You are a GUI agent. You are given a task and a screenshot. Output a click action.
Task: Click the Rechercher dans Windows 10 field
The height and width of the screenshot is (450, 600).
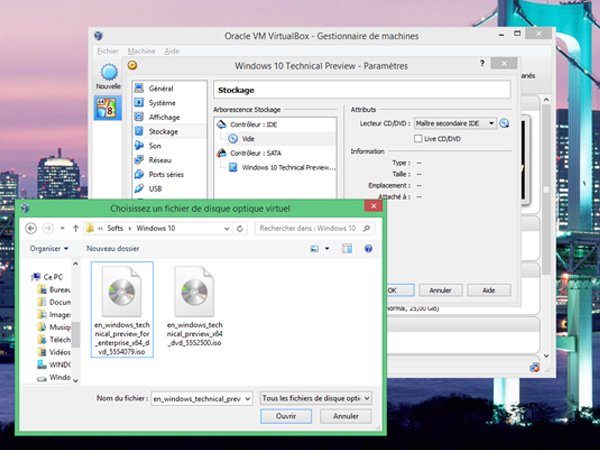(x=315, y=228)
